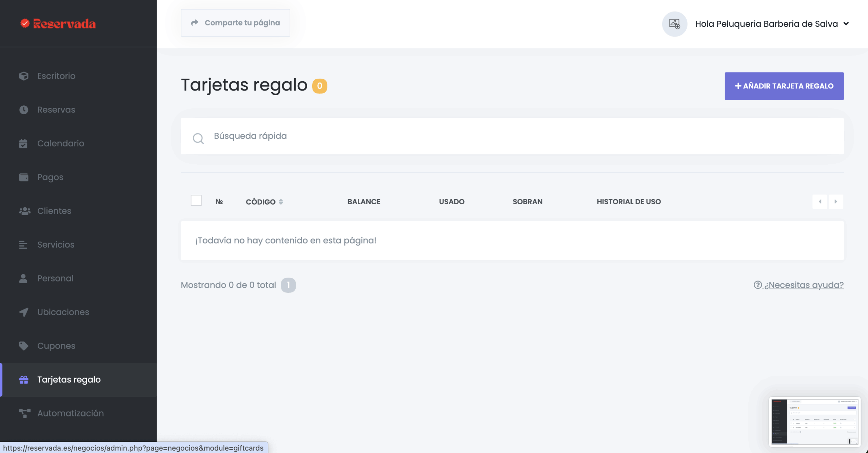Click the Calendario calendar icon
The height and width of the screenshot is (453, 868).
tap(23, 144)
